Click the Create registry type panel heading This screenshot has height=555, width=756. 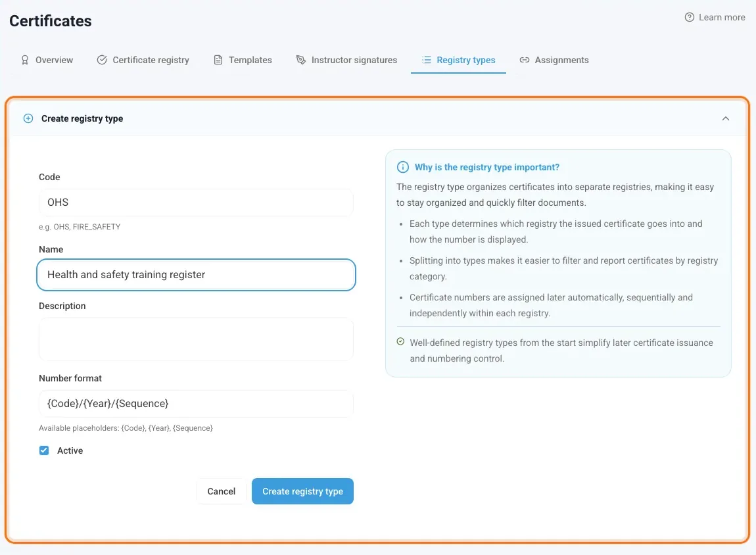82,118
